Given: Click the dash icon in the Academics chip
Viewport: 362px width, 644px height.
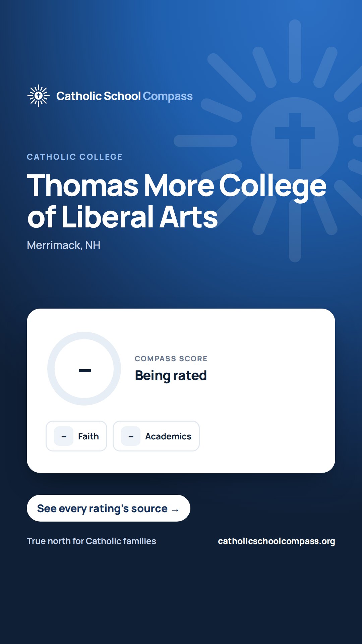Looking at the screenshot, I should 131,436.
